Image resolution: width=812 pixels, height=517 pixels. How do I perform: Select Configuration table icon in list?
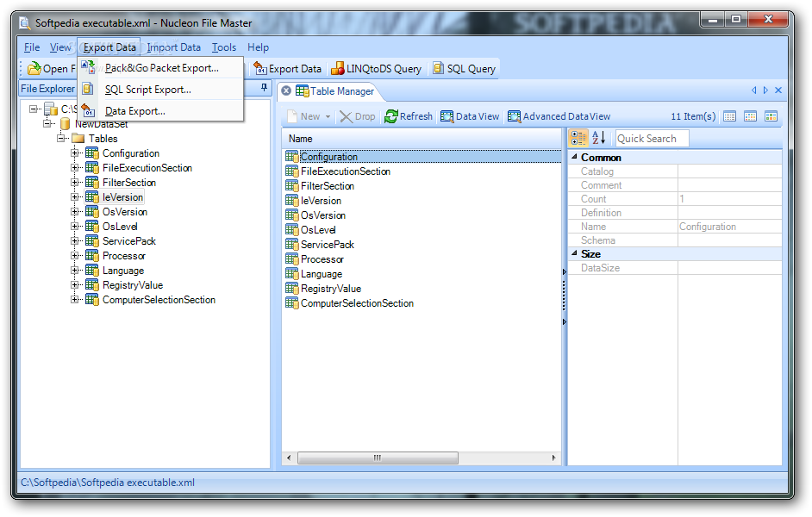[x=291, y=156]
